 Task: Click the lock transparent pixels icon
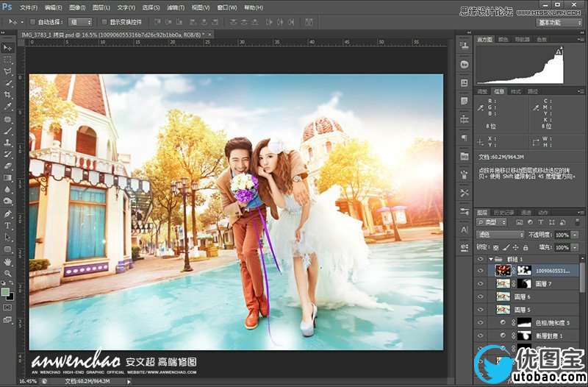click(x=495, y=247)
